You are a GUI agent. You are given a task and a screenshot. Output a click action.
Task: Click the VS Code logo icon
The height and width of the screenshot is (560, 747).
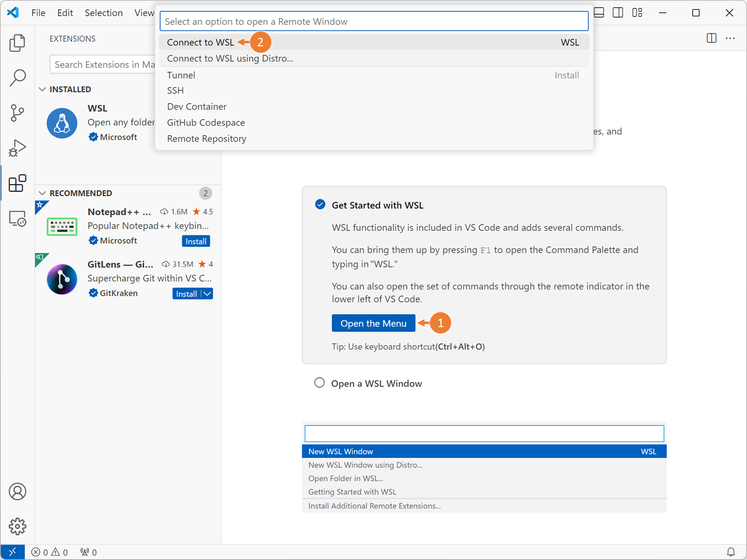[13, 12]
